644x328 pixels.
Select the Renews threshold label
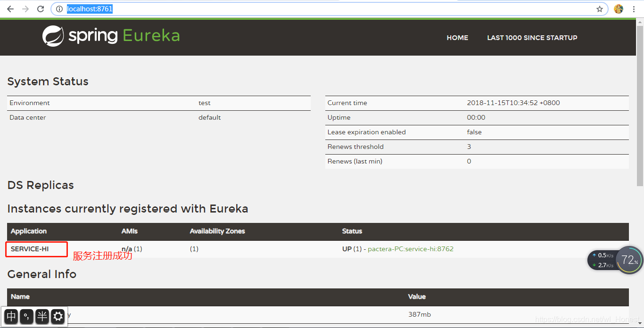pyautogui.click(x=356, y=147)
